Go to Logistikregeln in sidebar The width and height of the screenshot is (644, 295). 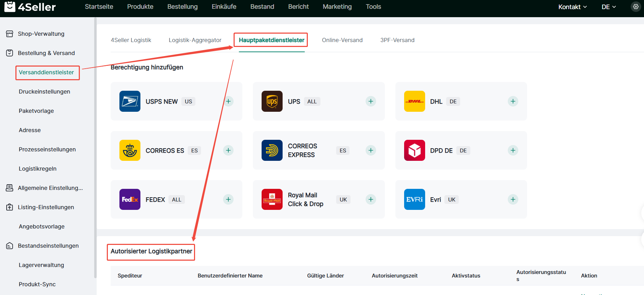pos(37,169)
